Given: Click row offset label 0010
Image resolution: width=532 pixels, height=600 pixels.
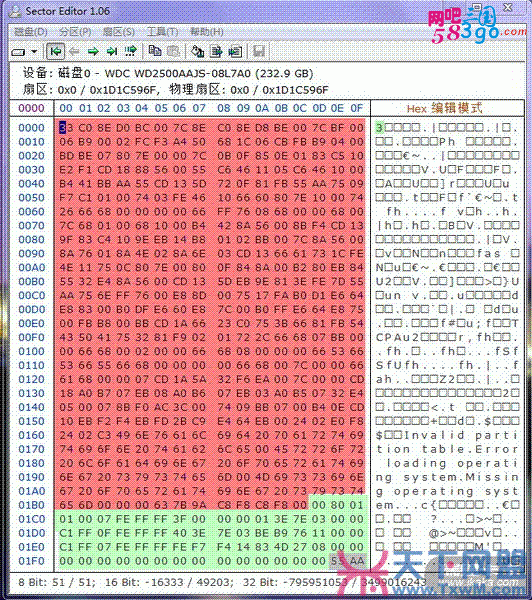Looking at the screenshot, I should [31, 142].
